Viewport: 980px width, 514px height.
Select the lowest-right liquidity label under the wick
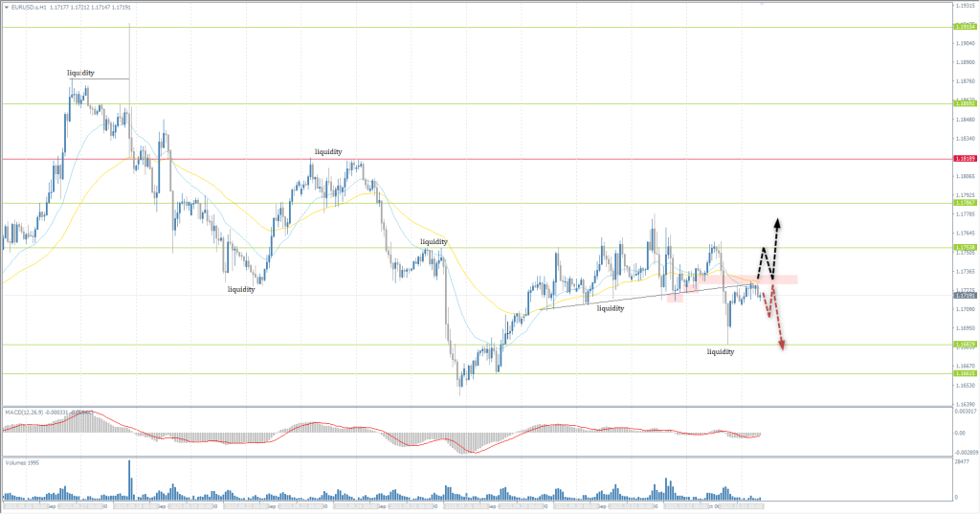point(720,352)
